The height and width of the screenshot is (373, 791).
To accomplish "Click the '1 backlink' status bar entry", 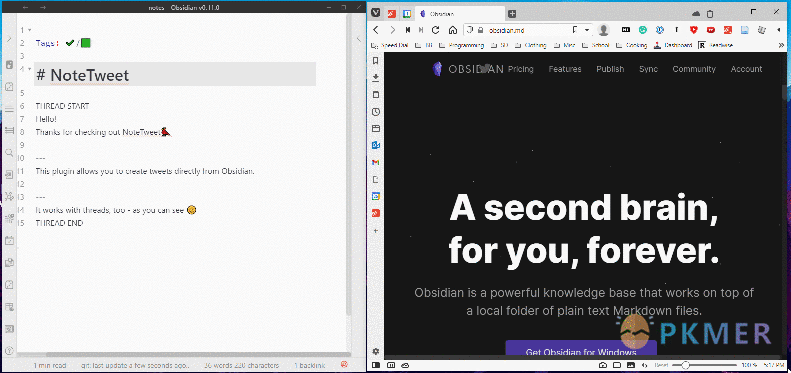I will [x=310, y=365].
